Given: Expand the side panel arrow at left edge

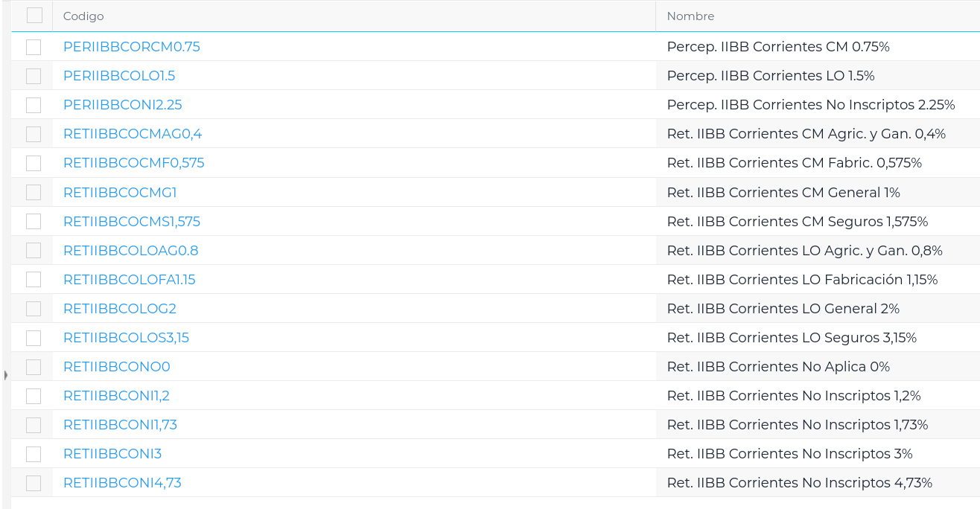Looking at the screenshot, I should [6, 375].
